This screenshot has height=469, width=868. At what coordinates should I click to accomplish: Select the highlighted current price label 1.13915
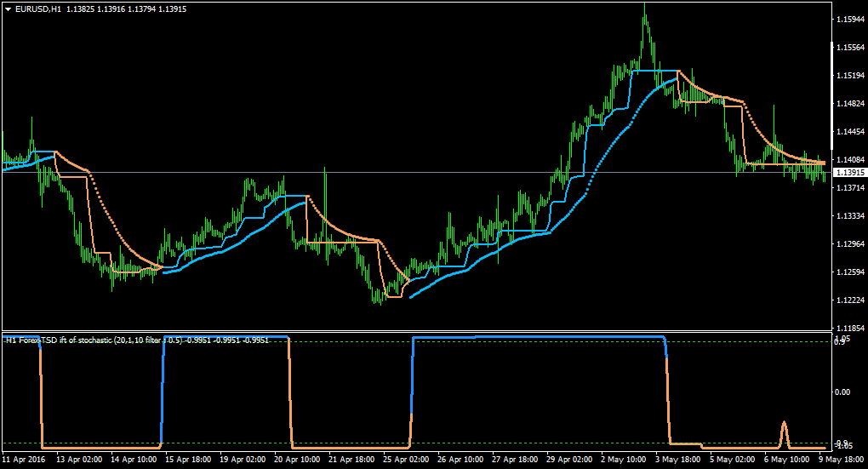(x=850, y=173)
